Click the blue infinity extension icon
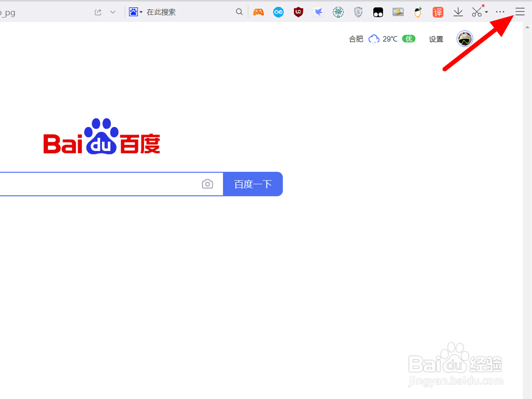Image resolution: width=532 pixels, height=399 pixels. pyautogui.click(x=278, y=12)
